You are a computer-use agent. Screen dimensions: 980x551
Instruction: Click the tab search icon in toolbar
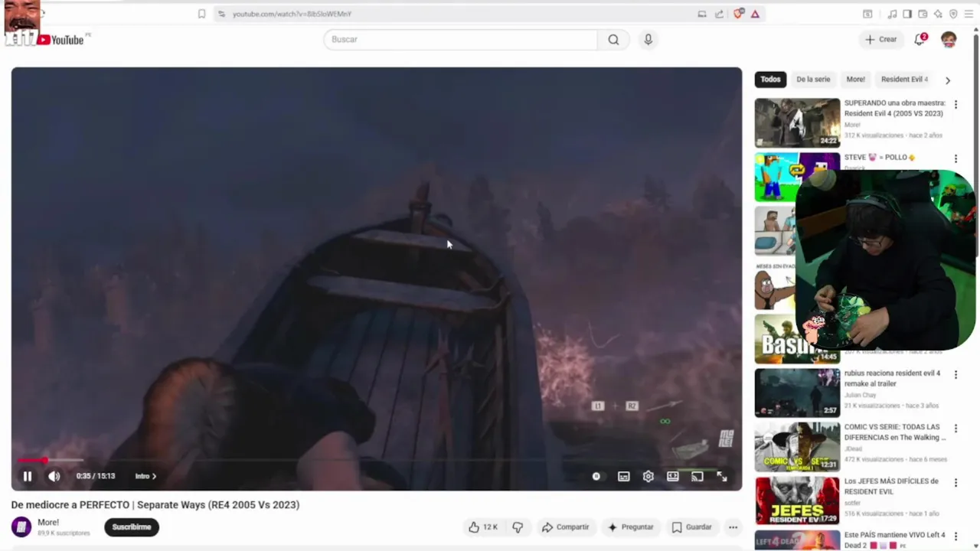point(867,14)
